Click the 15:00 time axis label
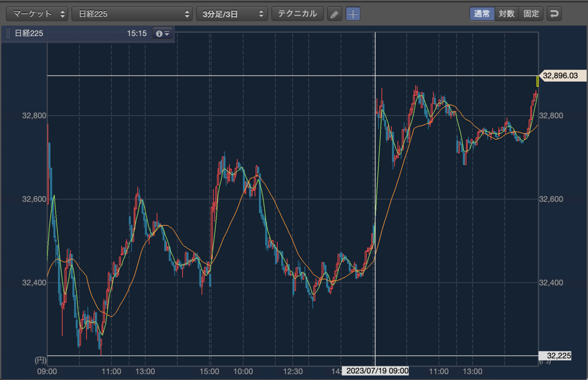The image size is (588, 380). pyautogui.click(x=210, y=371)
